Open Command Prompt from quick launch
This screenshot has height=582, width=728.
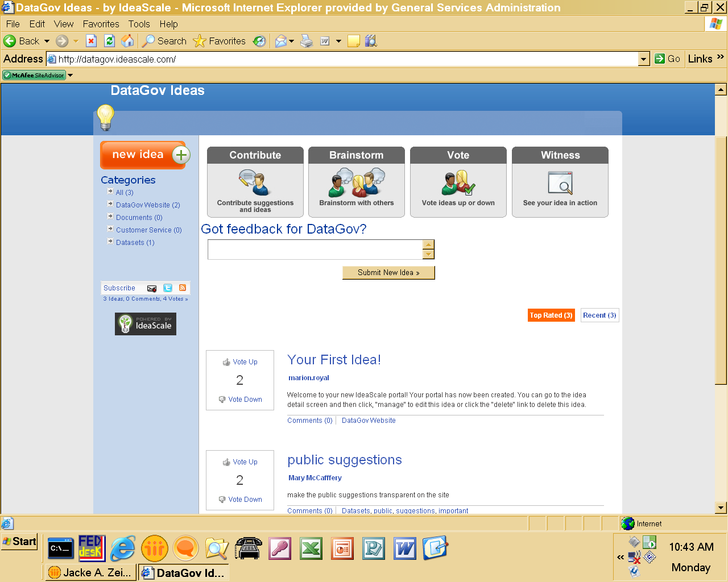(x=60, y=548)
